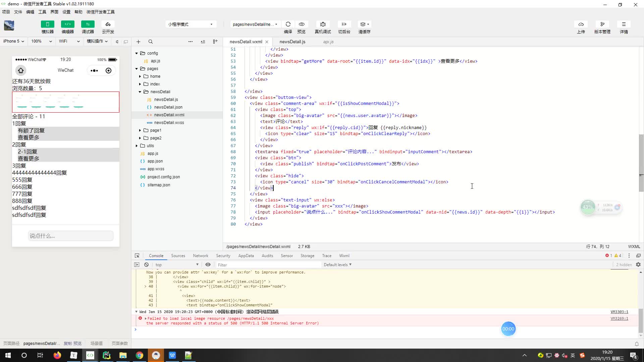Hide the file tree panel icon

click(215, 42)
